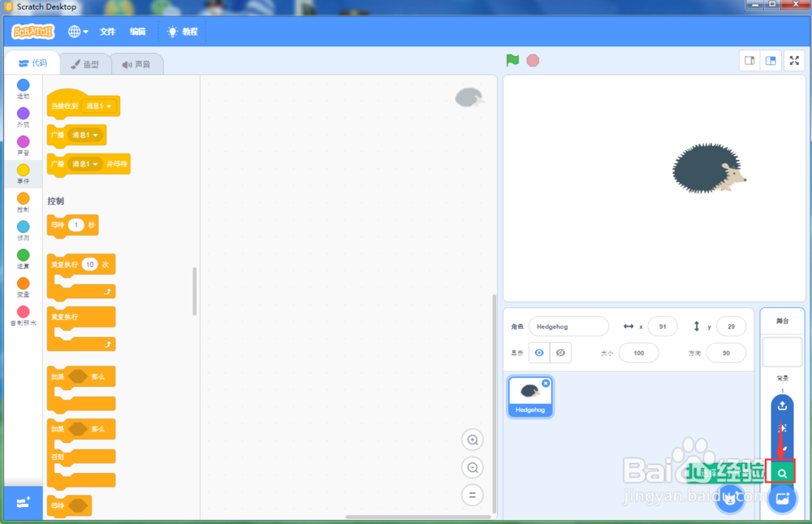Choose a surprise backdrop
812x524 pixels.
(782, 428)
